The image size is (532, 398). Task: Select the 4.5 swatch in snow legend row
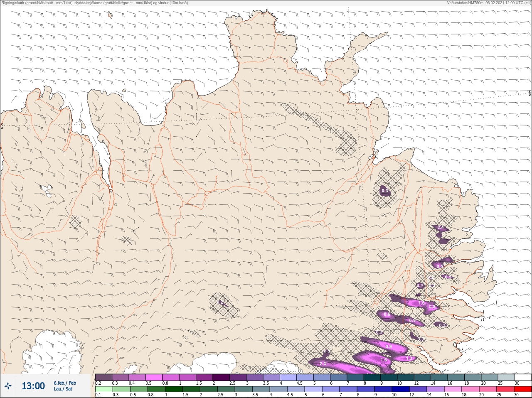point(305,377)
